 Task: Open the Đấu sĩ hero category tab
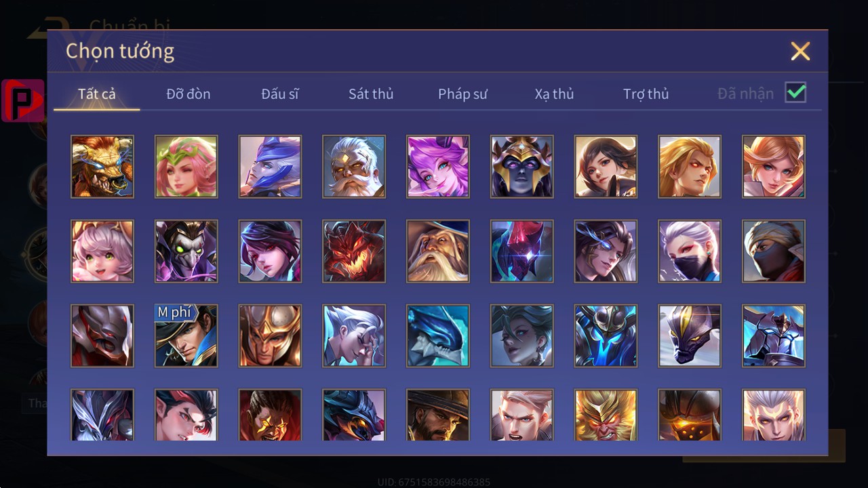[x=280, y=94]
